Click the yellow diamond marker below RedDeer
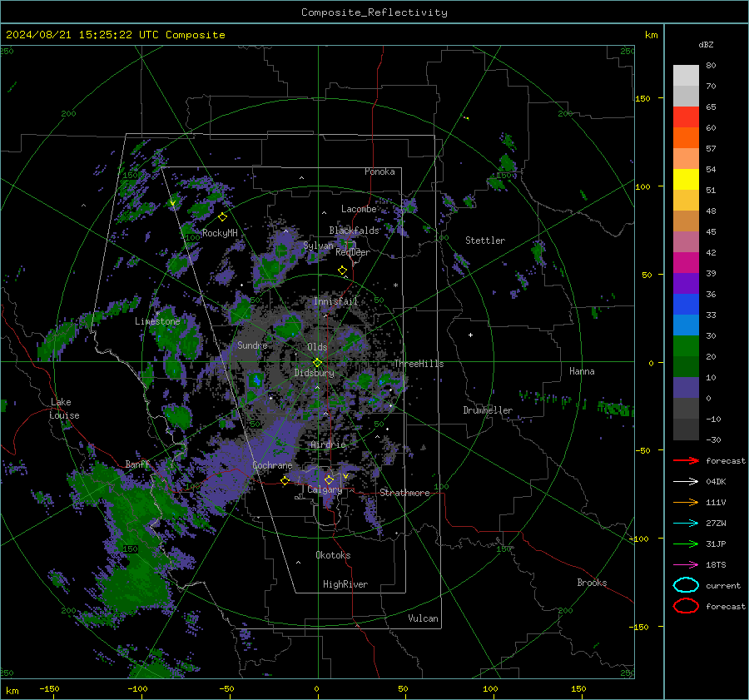The height and width of the screenshot is (700, 749). click(x=342, y=271)
